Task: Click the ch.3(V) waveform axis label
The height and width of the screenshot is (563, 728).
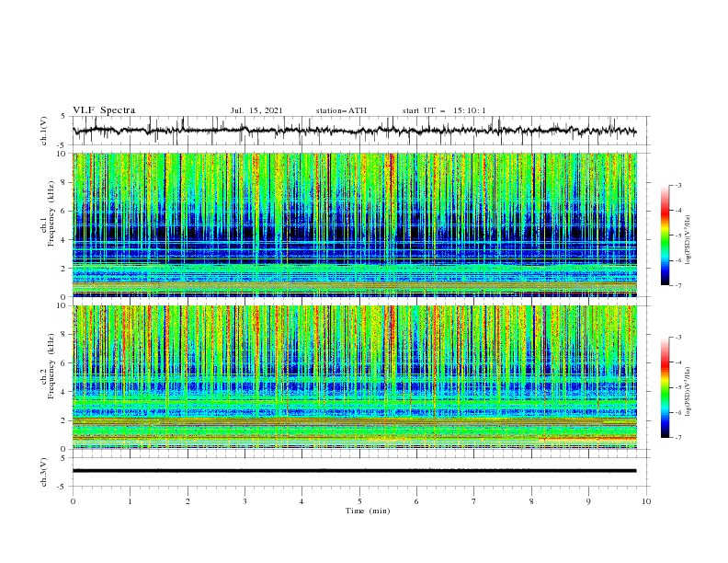Action: point(44,472)
